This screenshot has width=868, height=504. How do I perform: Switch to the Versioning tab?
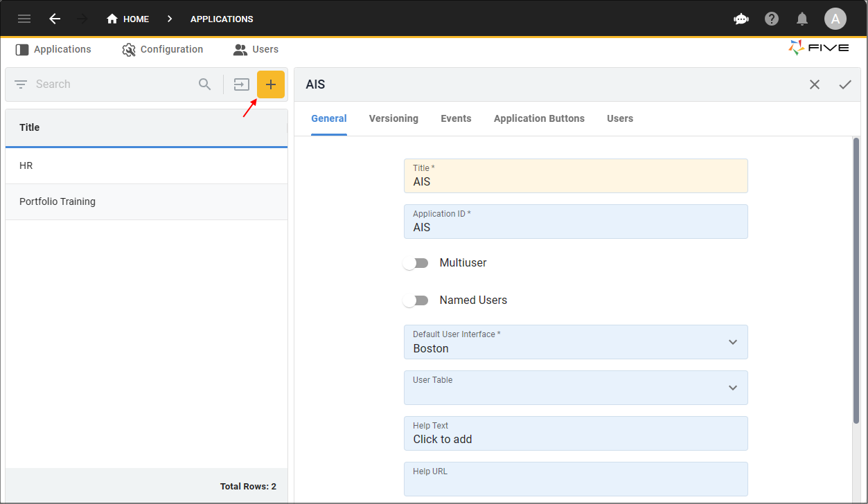(393, 118)
